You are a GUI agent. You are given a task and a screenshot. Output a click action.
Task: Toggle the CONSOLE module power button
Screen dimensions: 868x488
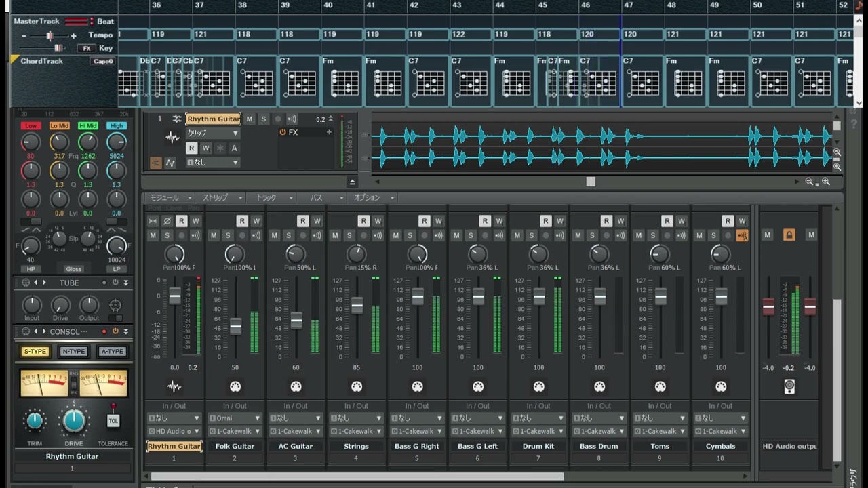[x=115, y=331]
